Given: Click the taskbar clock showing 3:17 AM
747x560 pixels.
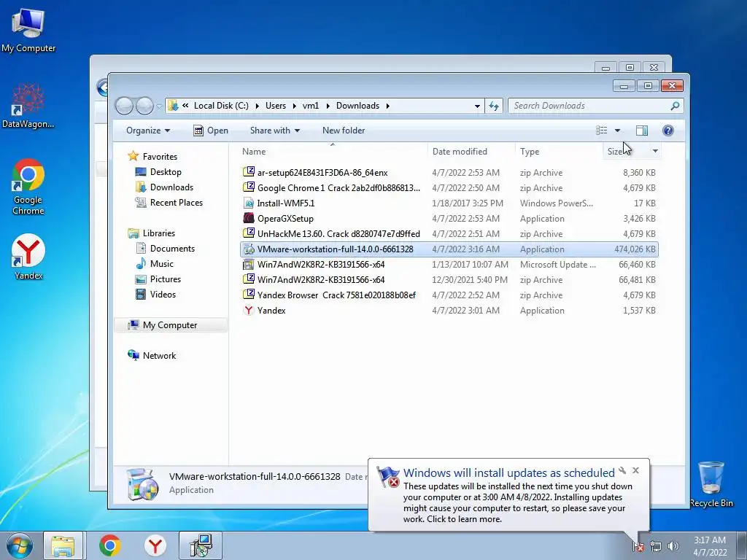Looking at the screenshot, I should [710, 546].
